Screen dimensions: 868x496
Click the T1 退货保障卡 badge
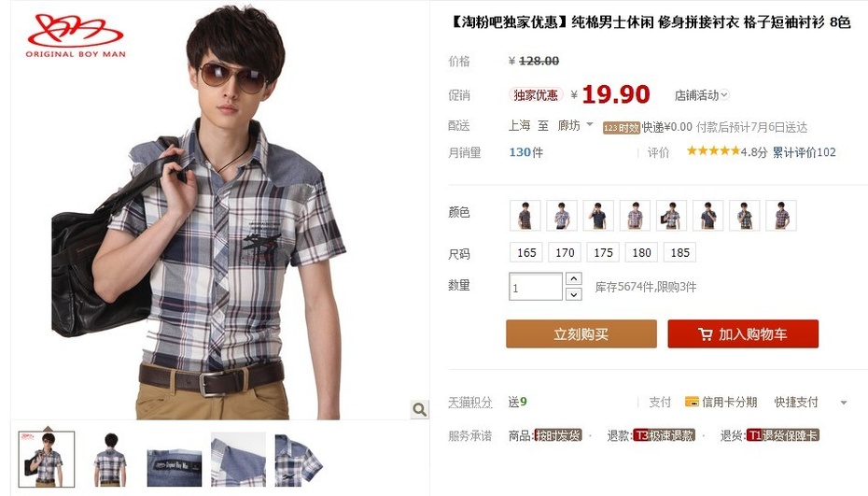[783, 435]
